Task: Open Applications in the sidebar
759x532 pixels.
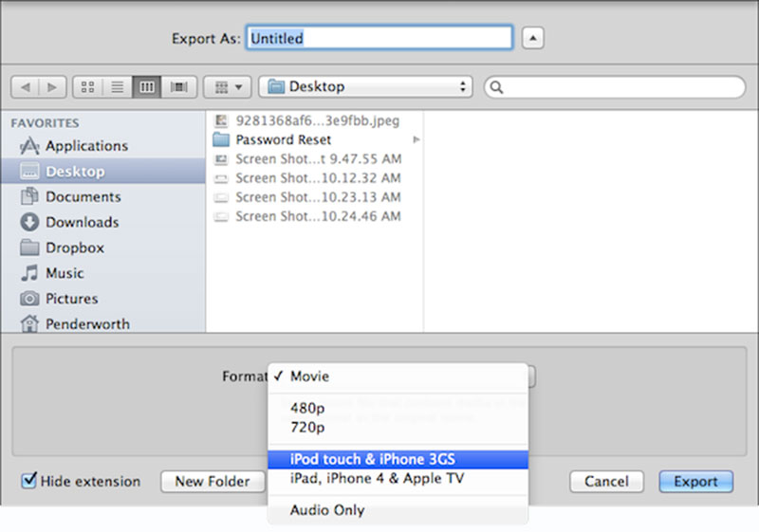Action: pyautogui.click(x=86, y=146)
